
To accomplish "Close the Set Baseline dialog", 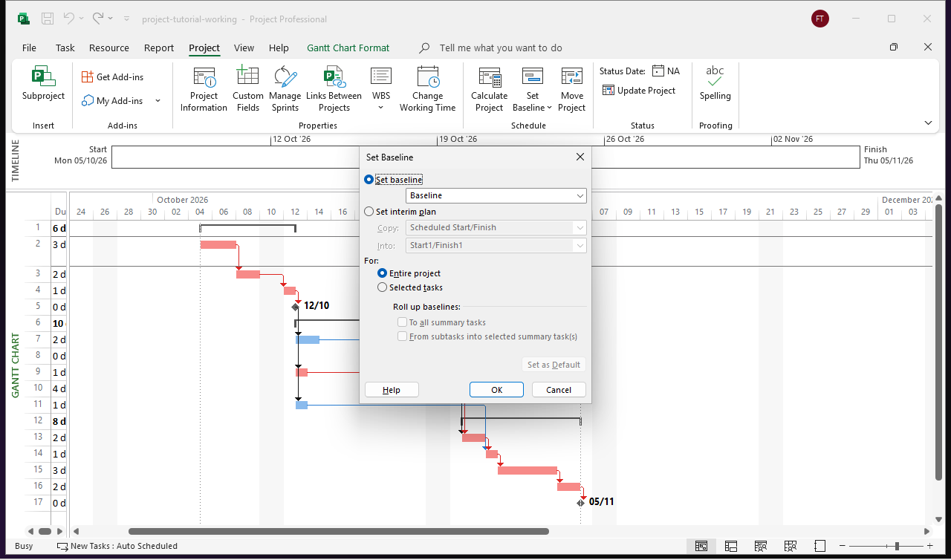I will 580,157.
